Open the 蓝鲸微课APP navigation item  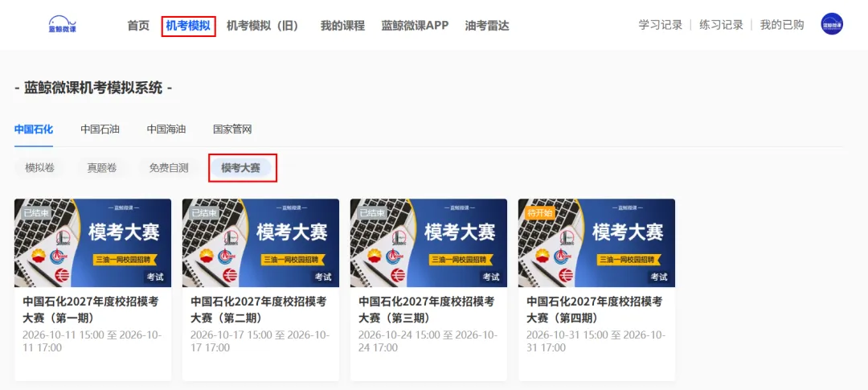pos(415,26)
